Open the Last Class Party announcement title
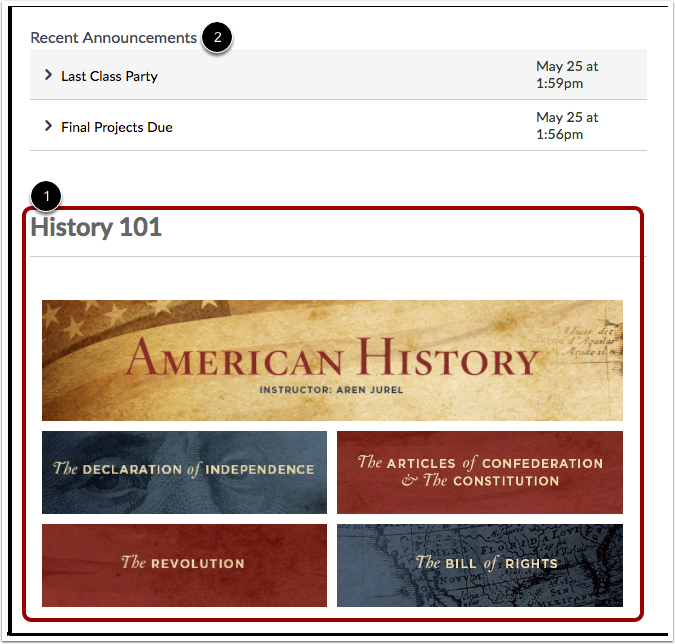The height and width of the screenshot is (644, 675). (109, 76)
